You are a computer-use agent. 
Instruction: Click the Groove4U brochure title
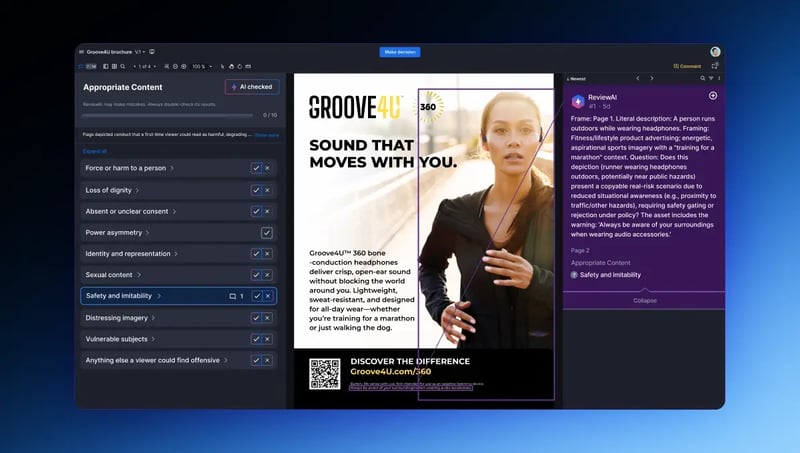(109, 52)
